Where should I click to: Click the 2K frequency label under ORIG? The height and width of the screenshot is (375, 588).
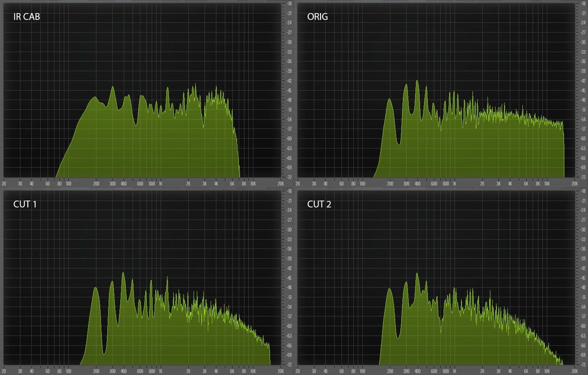(x=482, y=184)
